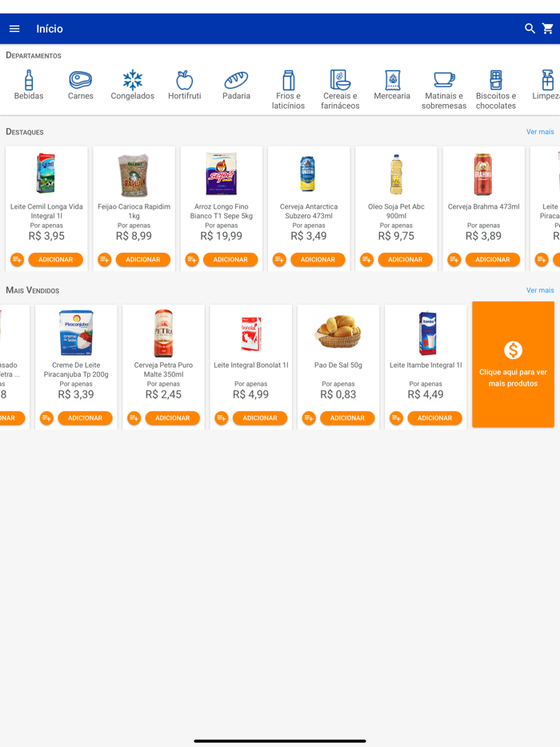This screenshot has width=560, height=747.
Task: Click the product name 'Pao De Sal 50g'
Action: coord(338,366)
